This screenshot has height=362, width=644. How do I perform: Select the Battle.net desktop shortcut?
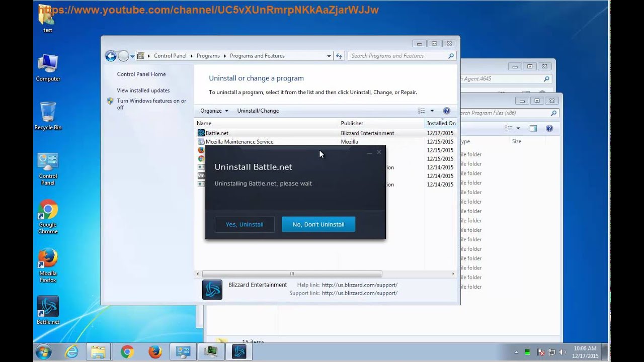point(48,310)
